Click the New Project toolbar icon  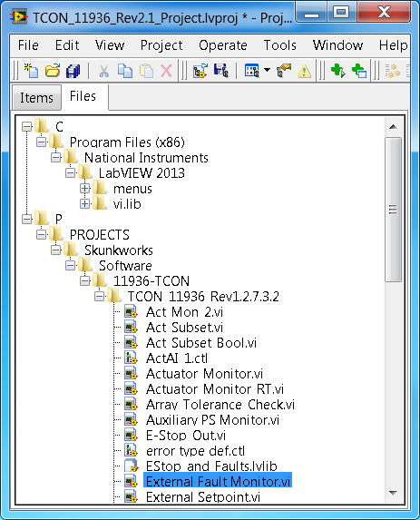click(x=31, y=71)
